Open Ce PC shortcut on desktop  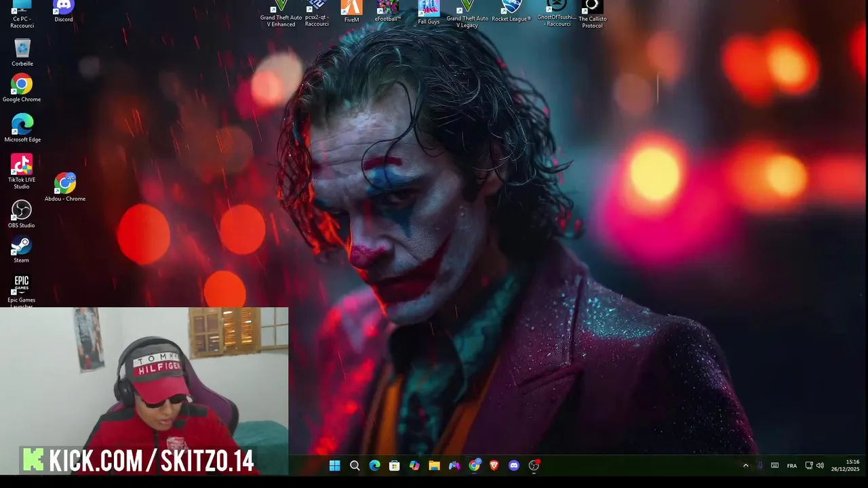point(22,14)
